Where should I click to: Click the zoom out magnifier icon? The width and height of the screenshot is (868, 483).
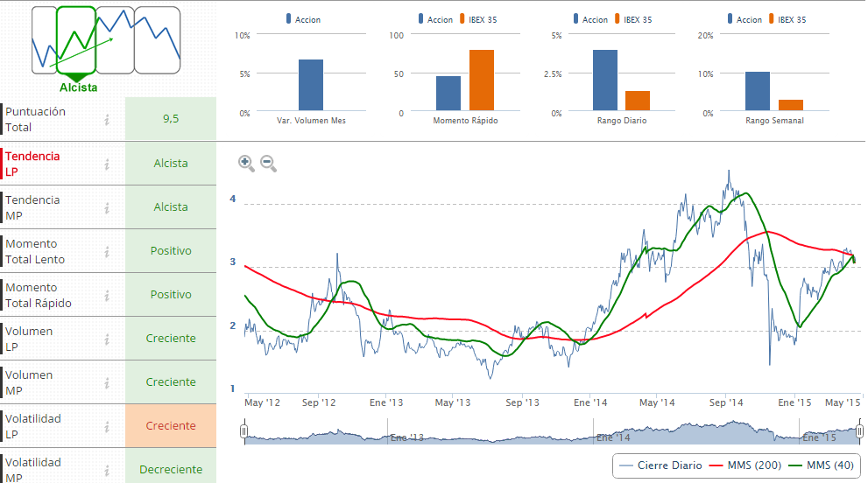[x=268, y=163]
